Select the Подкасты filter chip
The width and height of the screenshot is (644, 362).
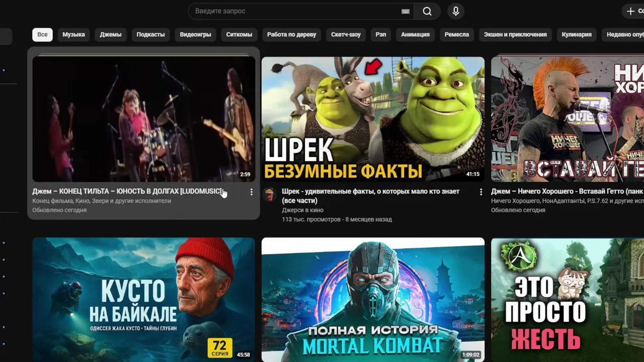point(150,34)
